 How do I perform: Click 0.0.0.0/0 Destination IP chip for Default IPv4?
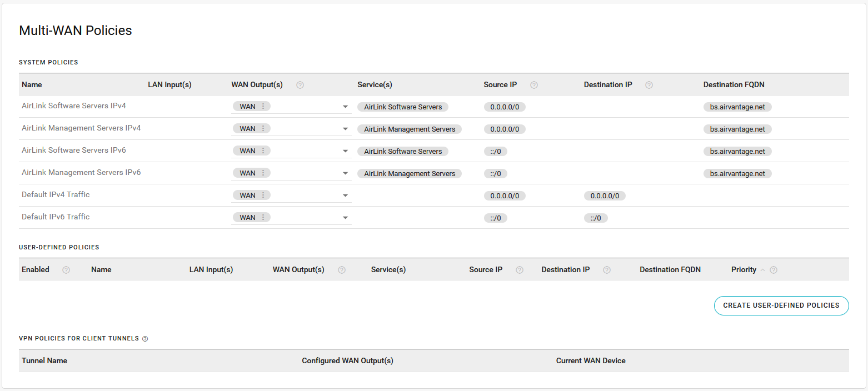(x=604, y=196)
